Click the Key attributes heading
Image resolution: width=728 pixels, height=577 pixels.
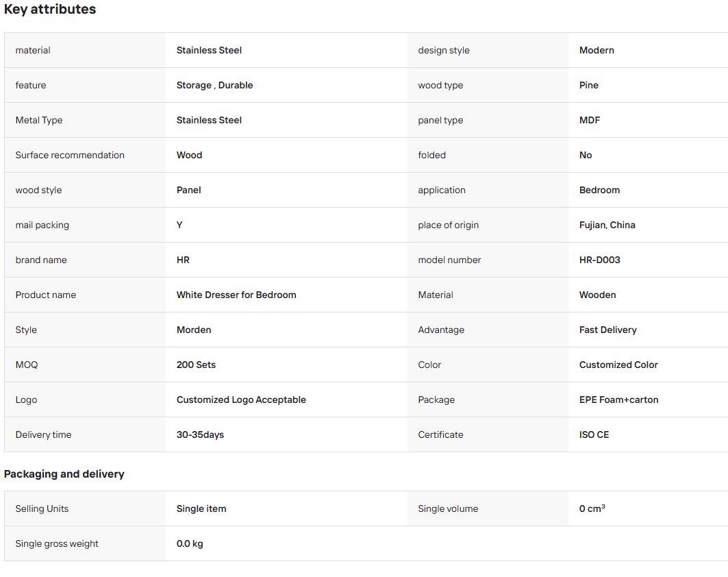[50, 10]
